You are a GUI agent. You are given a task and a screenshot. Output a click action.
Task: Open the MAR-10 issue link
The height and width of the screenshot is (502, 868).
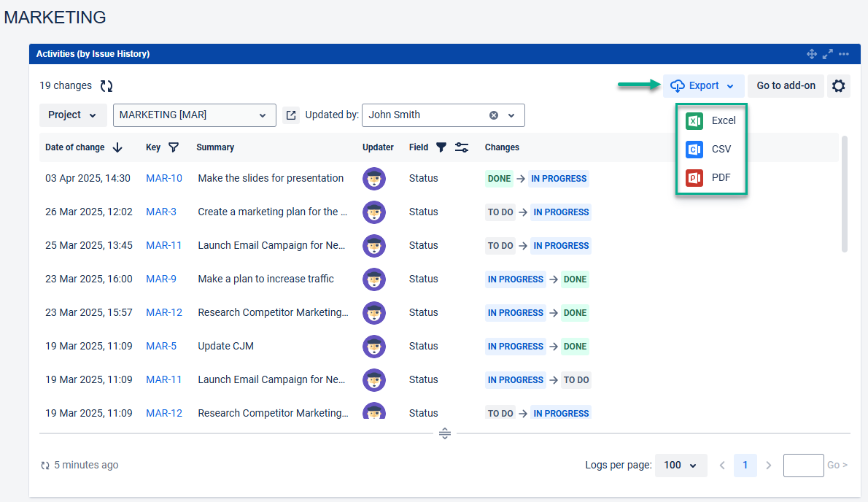pos(164,178)
